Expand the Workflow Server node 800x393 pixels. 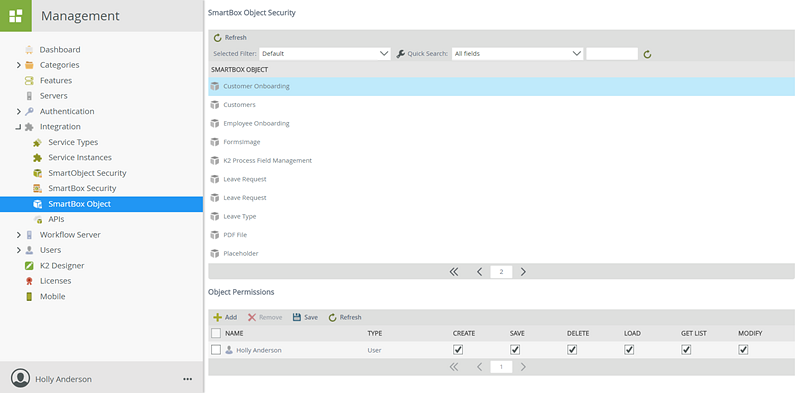pos(19,235)
